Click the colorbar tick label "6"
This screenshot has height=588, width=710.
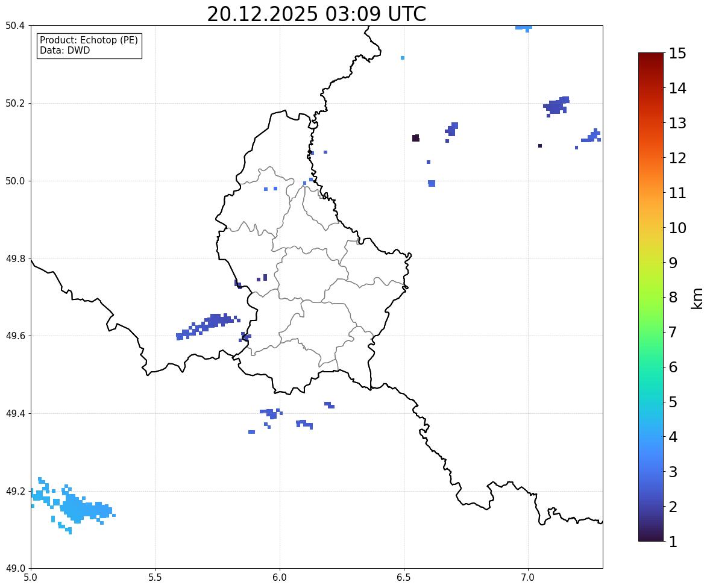click(x=673, y=367)
